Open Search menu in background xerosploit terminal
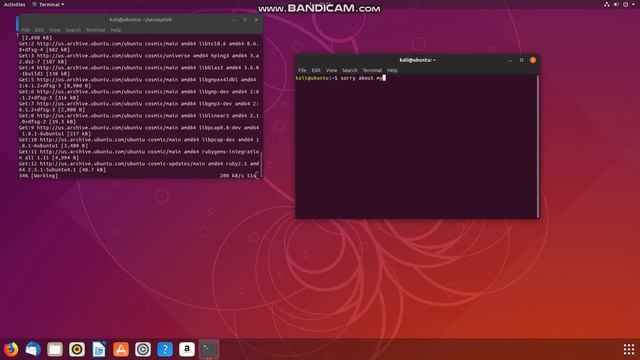This screenshot has height=360, width=640. click(x=73, y=30)
